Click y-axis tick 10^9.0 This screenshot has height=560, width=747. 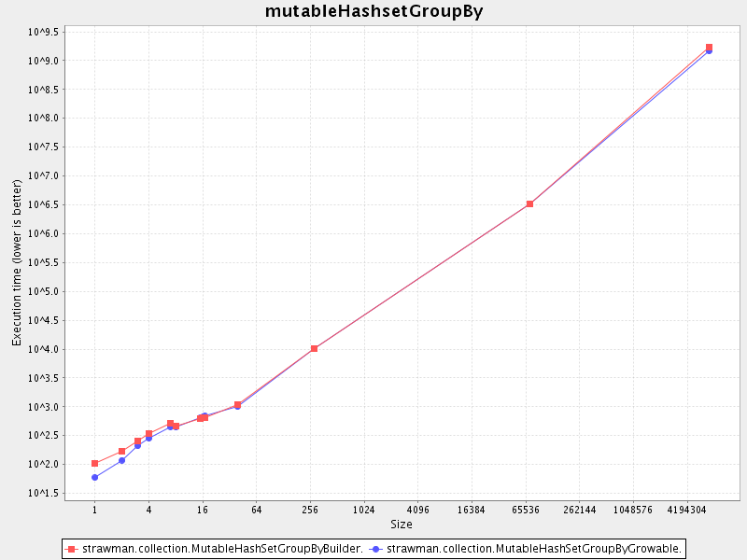[43, 61]
